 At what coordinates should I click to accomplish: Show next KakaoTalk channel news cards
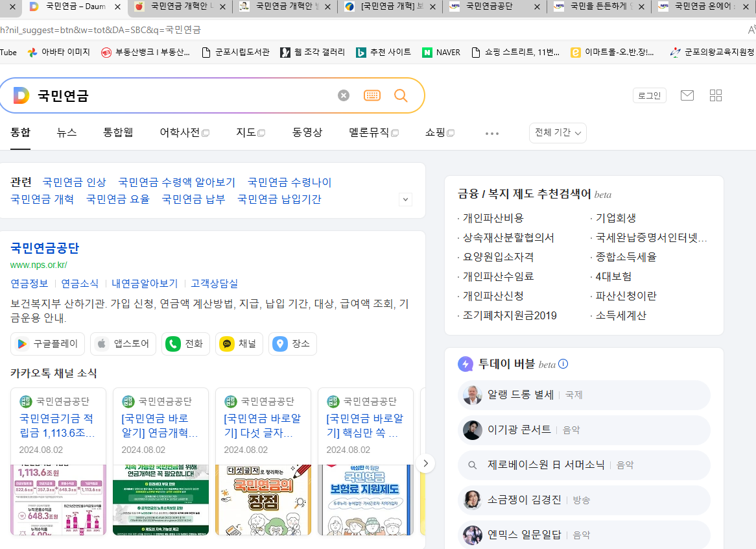(425, 463)
